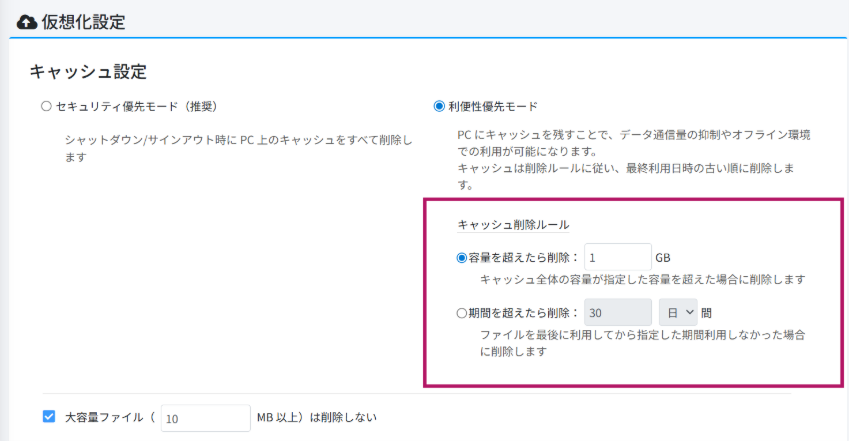Select 利便性優先モード radio button
Screen dimensions: 849x441
[x=438, y=106]
